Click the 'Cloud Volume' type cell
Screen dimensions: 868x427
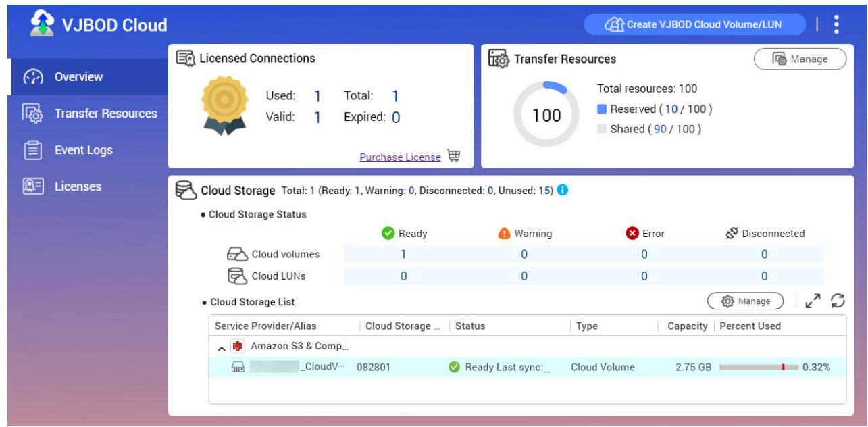pos(603,368)
